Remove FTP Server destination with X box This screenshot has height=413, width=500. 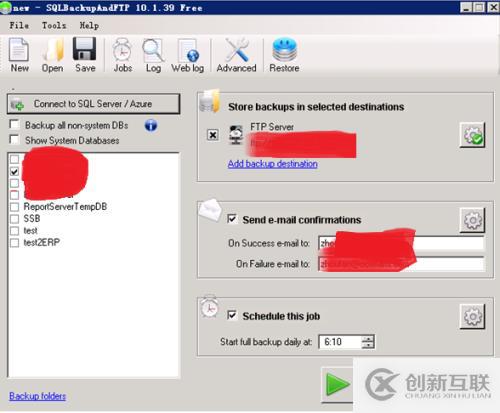click(x=213, y=135)
